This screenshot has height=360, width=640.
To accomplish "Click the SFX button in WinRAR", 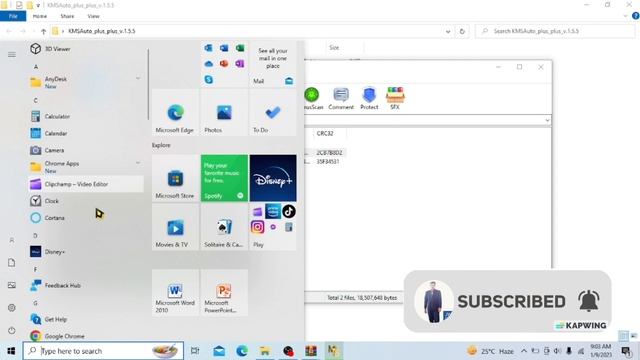I will 395,98.
